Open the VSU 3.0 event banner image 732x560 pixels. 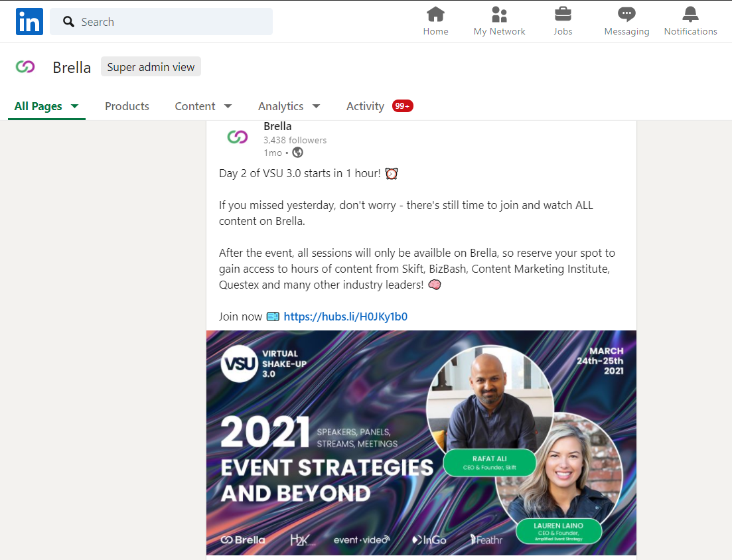(x=421, y=443)
